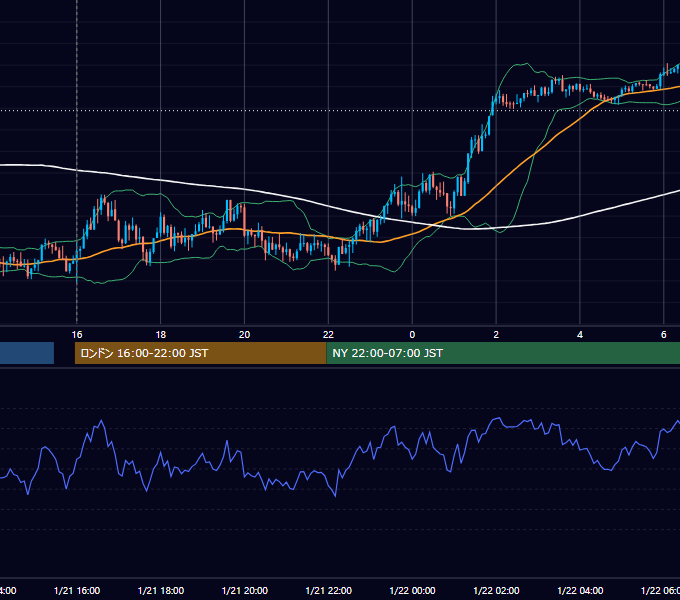Click the '1/21 20:00' date label
The height and width of the screenshot is (600, 680).
pos(245,590)
